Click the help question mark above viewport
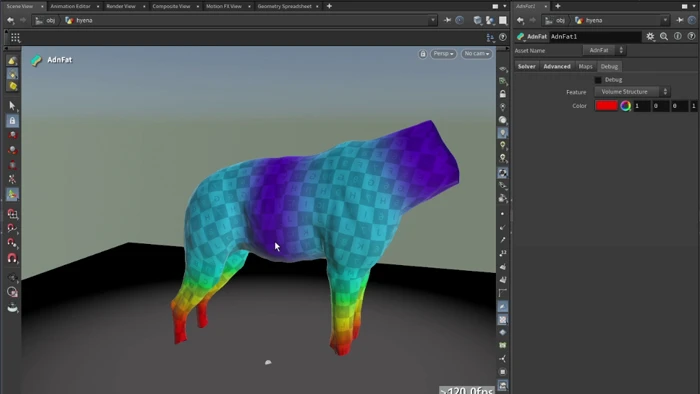Viewport: 700px width, 394px height. 503,37
